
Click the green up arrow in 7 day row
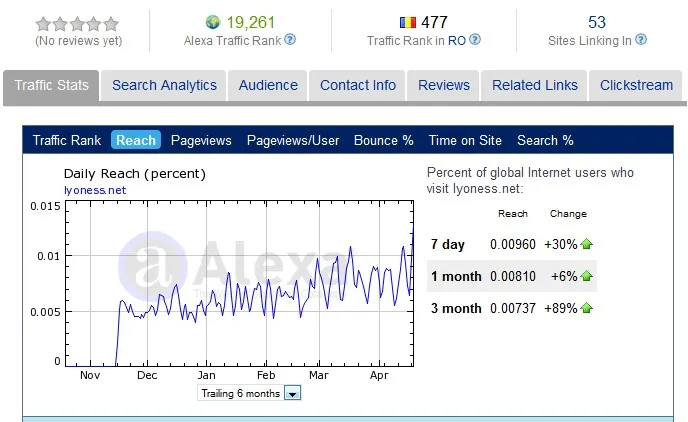pyautogui.click(x=587, y=244)
